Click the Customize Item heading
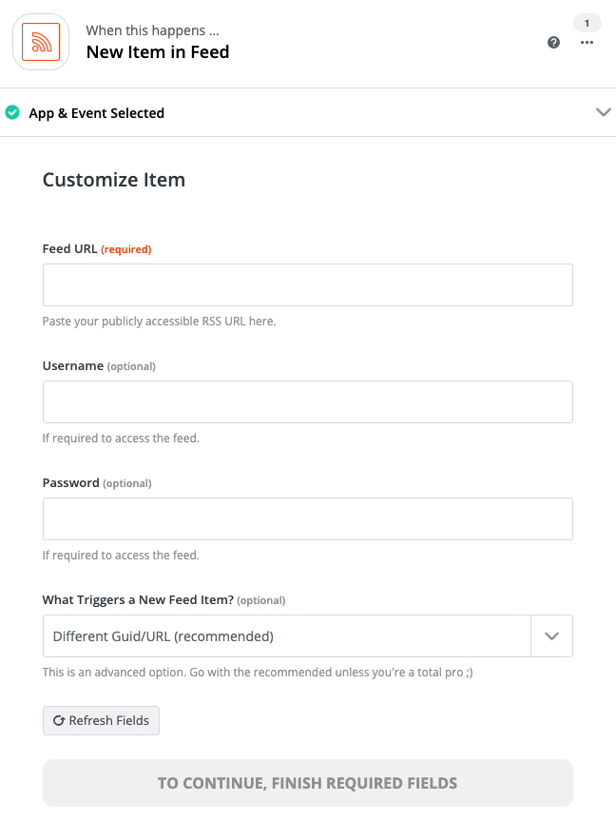The height and width of the screenshot is (840, 616). tap(114, 180)
